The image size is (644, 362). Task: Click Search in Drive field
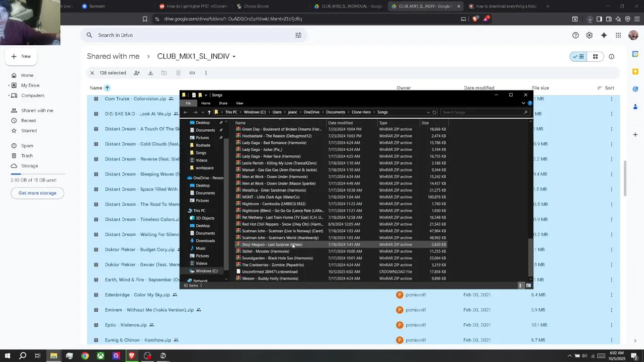point(194,35)
